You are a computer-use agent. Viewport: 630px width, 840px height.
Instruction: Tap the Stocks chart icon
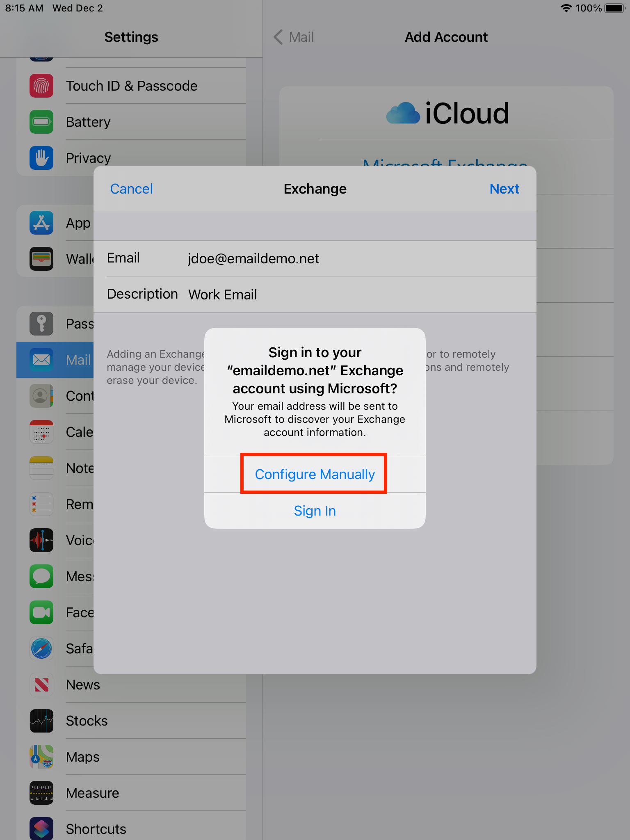pyautogui.click(x=41, y=721)
